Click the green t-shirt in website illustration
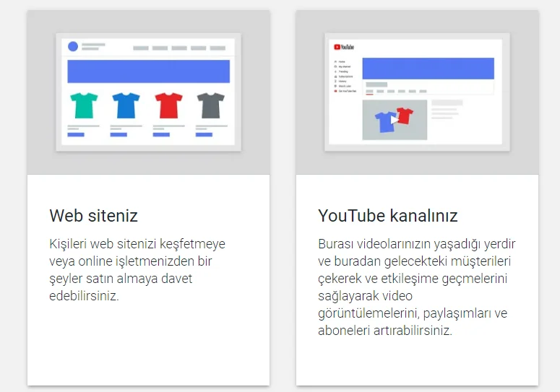Screen dimensions: 560x392 (84, 105)
